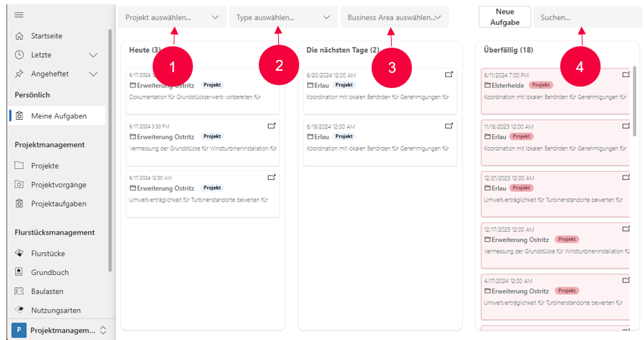Open the first Heute task's popout icon

point(272,74)
